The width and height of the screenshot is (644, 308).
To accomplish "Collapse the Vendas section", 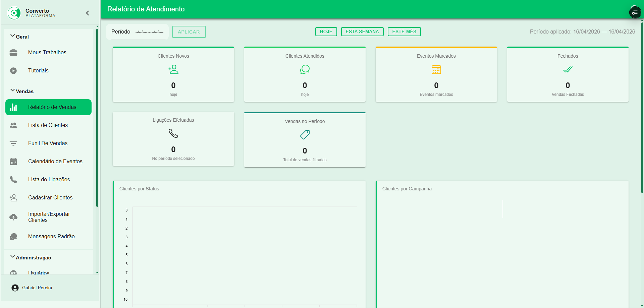I will point(13,91).
